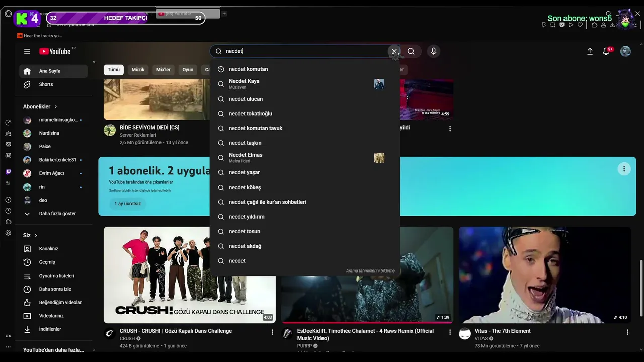Choose suggestion 'necdet komutan tavuk'

pos(305,128)
